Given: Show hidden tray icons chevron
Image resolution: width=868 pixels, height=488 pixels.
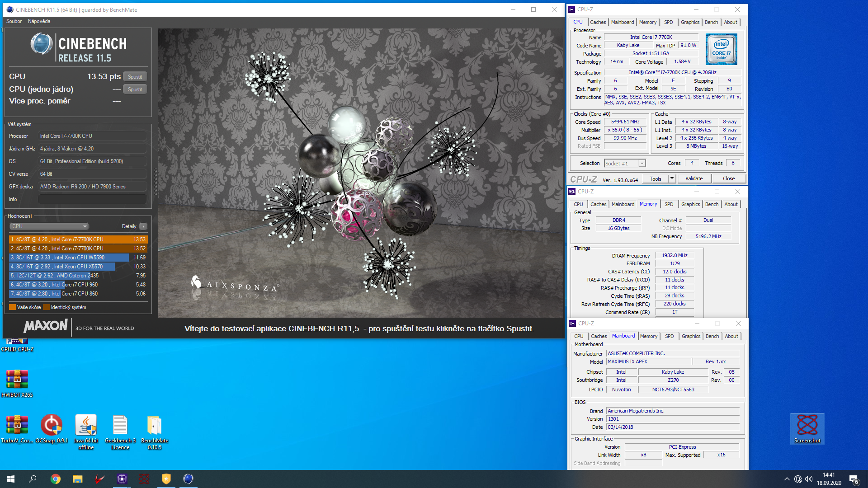Looking at the screenshot, I should coord(787,479).
